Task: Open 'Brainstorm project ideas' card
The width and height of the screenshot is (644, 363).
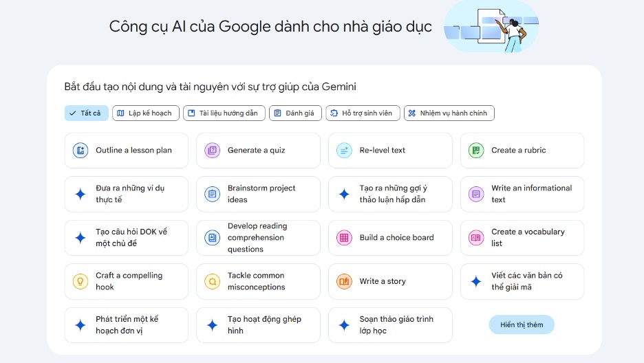Action: click(x=258, y=194)
